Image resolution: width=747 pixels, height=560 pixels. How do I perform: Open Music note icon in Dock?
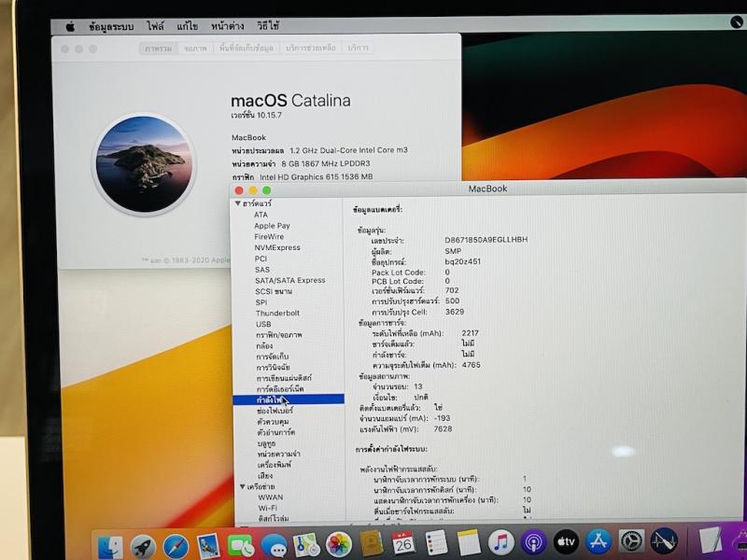(501, 542)
